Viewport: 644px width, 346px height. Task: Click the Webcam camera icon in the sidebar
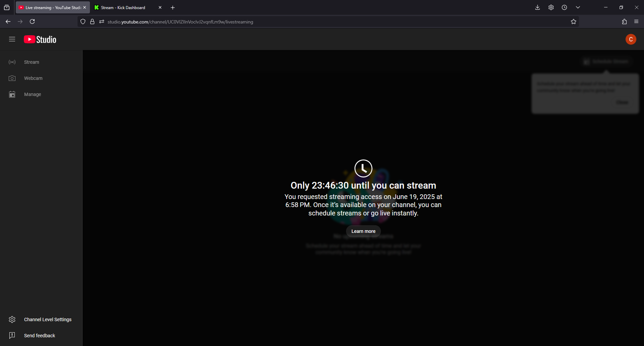pyautogui.click(x=12, y=78)
